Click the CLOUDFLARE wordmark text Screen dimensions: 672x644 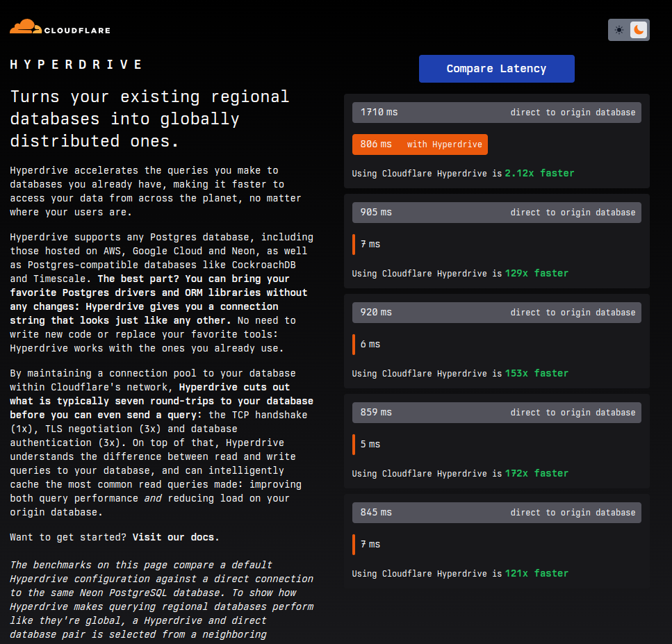(77, 31)
